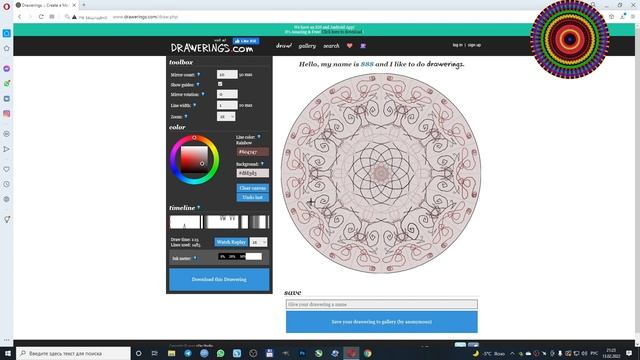
Task: Click the Rainbow line color link
Action: pos(244,143)
